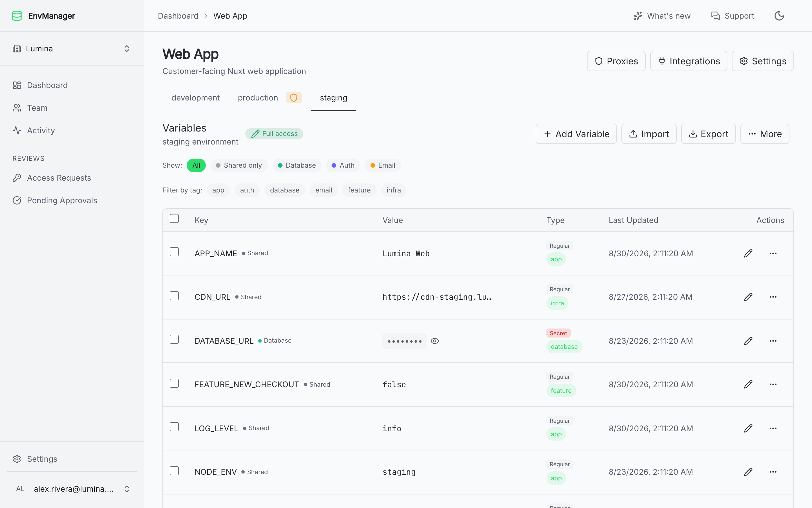Image resolution: width=812 pixels, height=508 pixels.
Task: Filter by Email group
Action: click(383, 165)
